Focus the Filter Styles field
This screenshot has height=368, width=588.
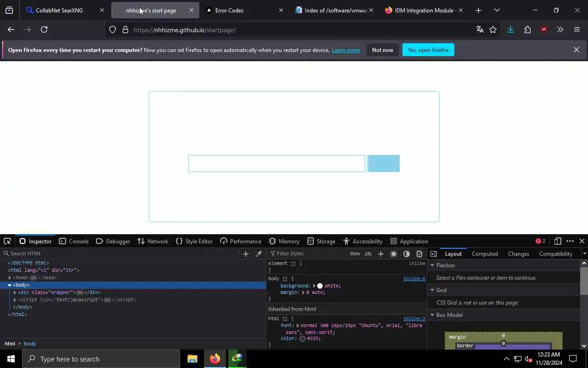(308, 253)
